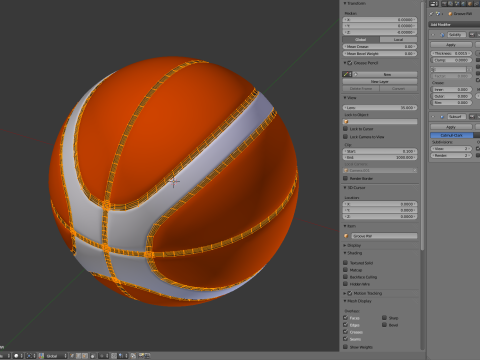This screenshot has height=360, width=480.
Task: Uncheck Seams overlay checkbox
Action: tap(345, 339)
